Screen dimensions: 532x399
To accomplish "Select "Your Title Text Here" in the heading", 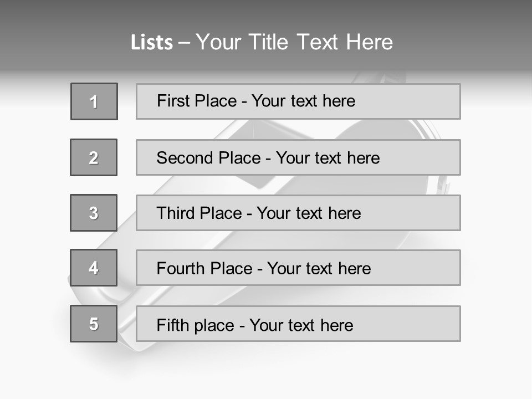I will click(294, 42).
